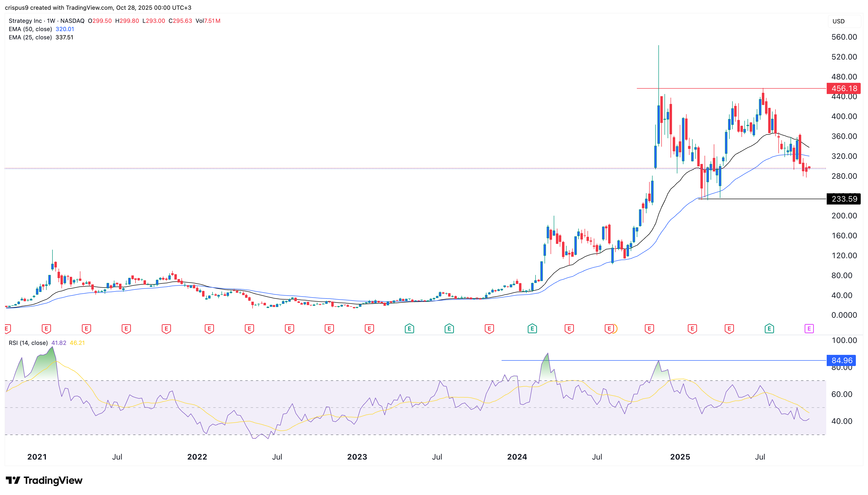Viewport: 868px width, 495px height.
Task: Click the EMA (25, close) indicator legend
Action: (x=31, y=37)
